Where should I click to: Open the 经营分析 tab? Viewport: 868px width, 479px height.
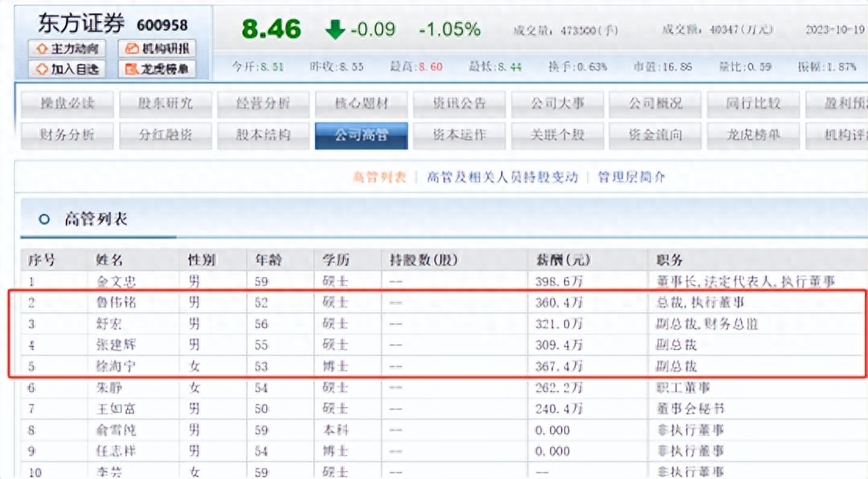[x=263, y=103]
